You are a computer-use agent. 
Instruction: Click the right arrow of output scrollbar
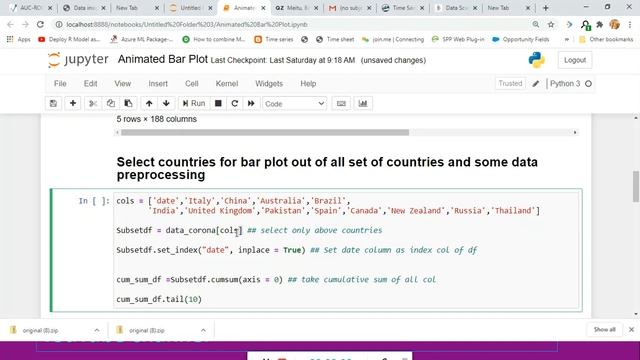point(575,133)
